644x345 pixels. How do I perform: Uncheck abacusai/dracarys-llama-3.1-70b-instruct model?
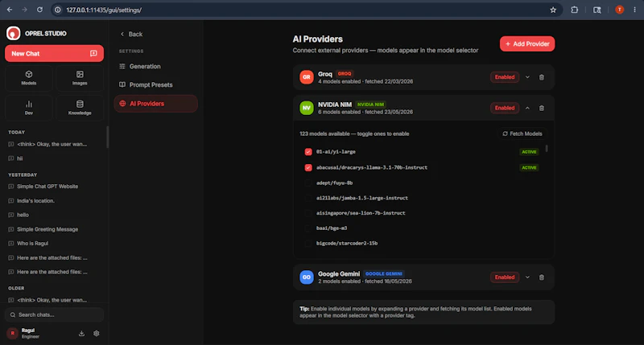pyautogui.click(x=308, y=167)
